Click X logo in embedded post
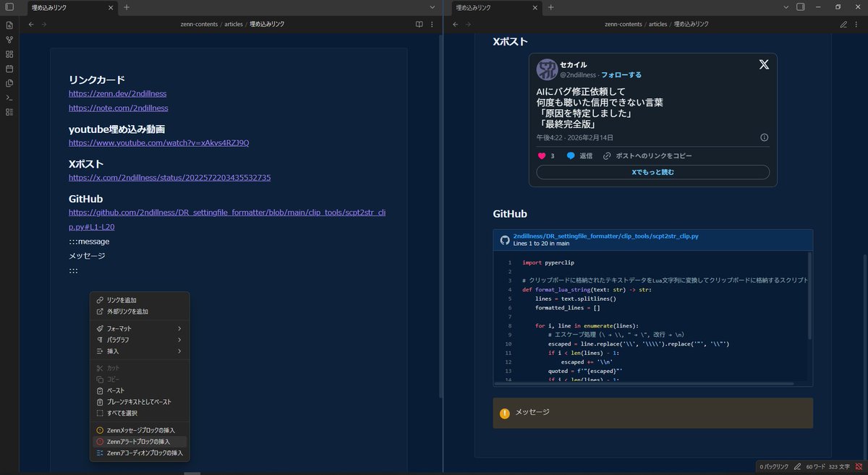This screenshot has width=868, height=475. (x=764, y=64)
